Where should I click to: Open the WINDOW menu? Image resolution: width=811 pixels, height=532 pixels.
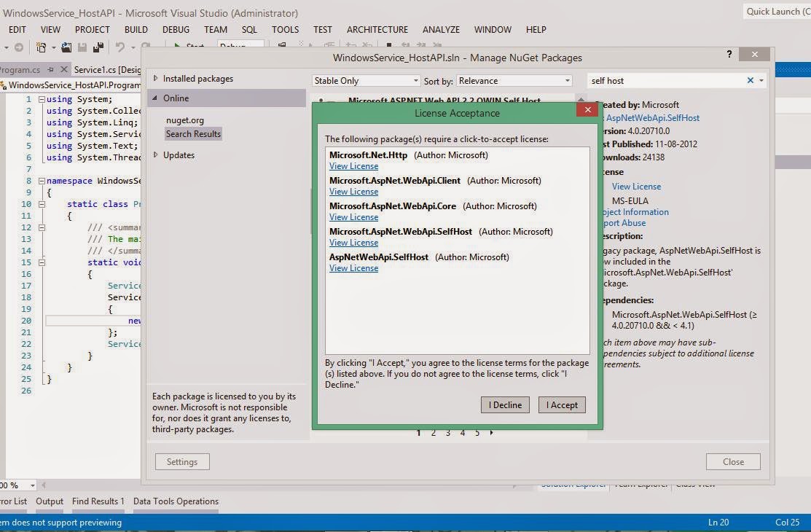coord(493,29)
